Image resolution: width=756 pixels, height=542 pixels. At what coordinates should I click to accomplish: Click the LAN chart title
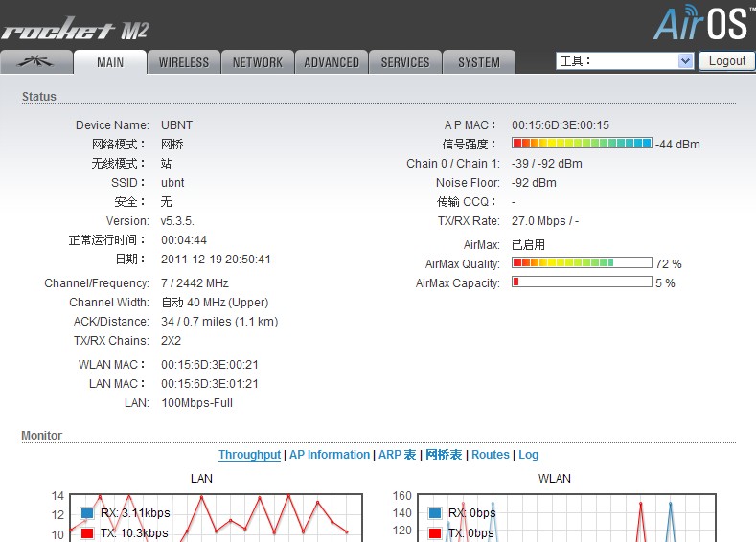[201, 479]
